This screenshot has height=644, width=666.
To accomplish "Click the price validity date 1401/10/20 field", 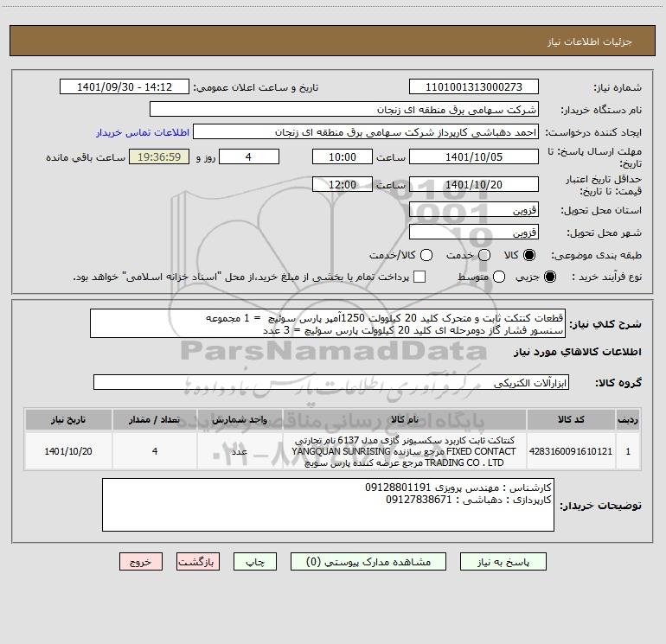I will pos(474,185).
